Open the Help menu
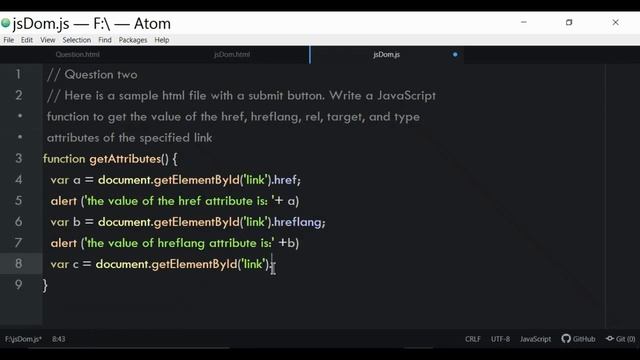 pyautogui.click(x=162, y=40)
